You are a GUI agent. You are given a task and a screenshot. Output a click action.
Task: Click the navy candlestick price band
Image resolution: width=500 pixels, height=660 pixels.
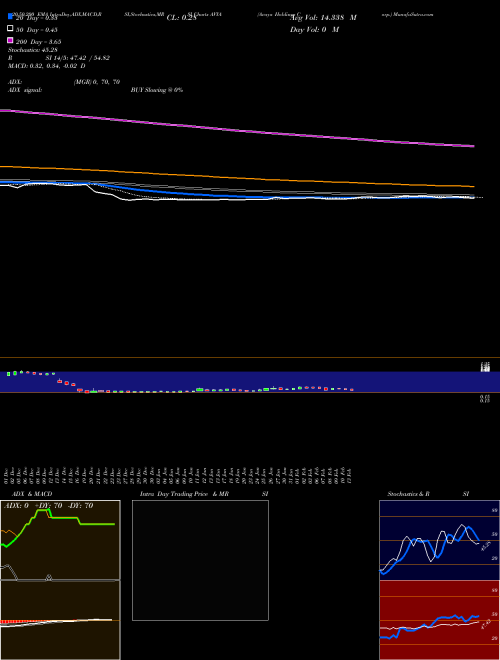coord(250,382)
